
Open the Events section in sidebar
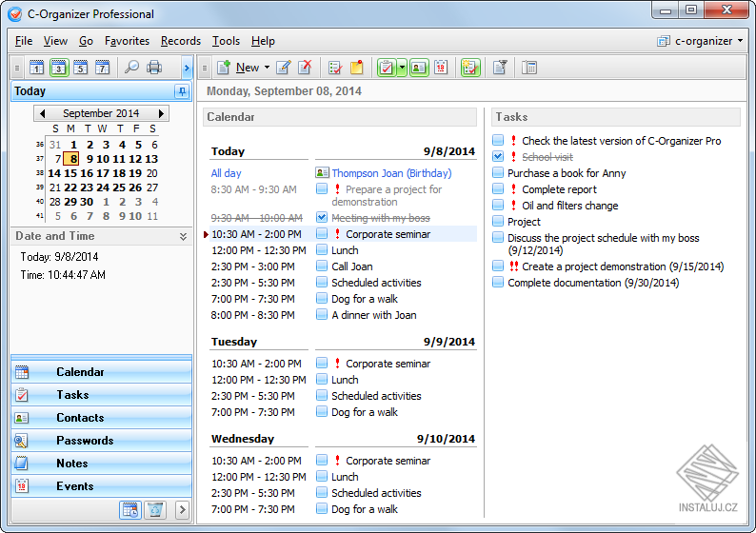pos(101,486)
